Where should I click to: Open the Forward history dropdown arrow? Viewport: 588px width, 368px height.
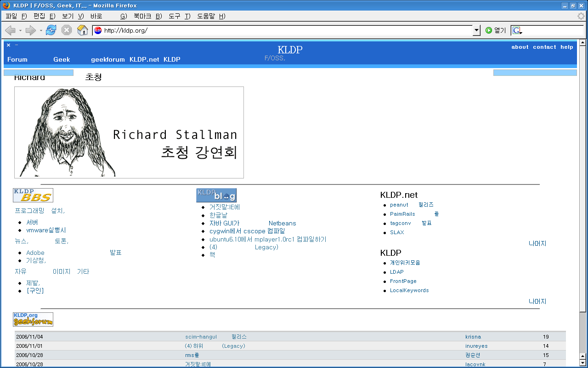click(41, 31)
